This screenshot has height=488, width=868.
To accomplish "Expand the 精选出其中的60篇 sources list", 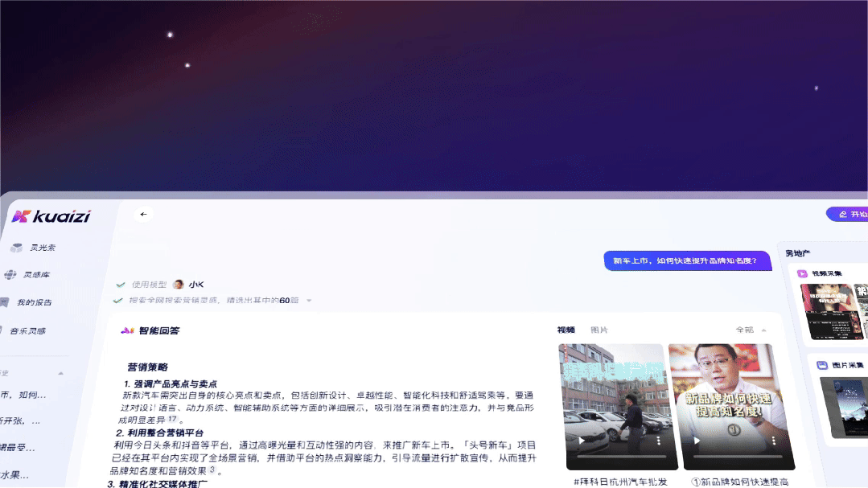I will click(x=309, y=301).
